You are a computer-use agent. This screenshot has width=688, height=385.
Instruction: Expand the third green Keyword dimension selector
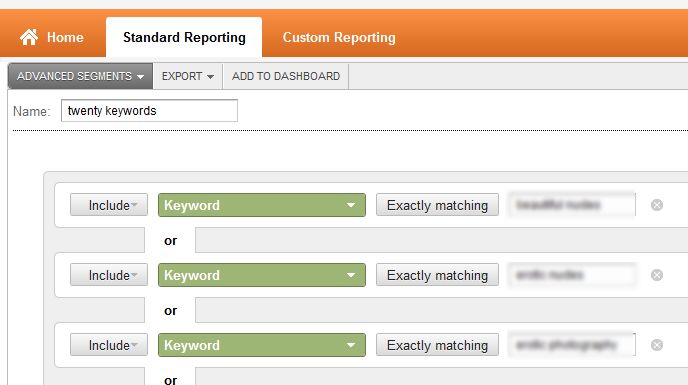tap(262, 345)
